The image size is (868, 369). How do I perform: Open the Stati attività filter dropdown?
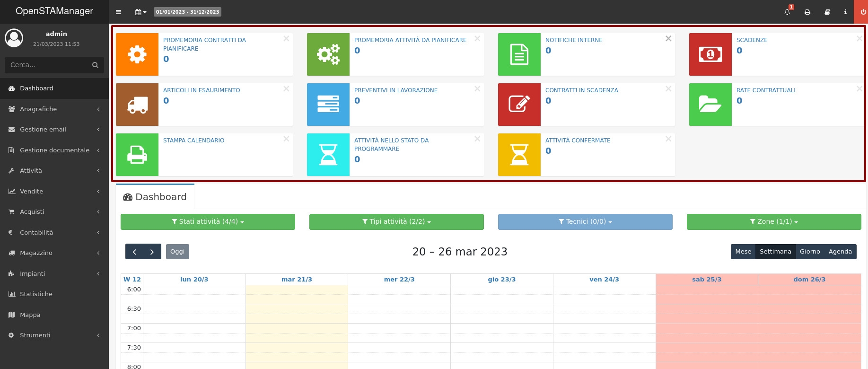coord(208,222)
